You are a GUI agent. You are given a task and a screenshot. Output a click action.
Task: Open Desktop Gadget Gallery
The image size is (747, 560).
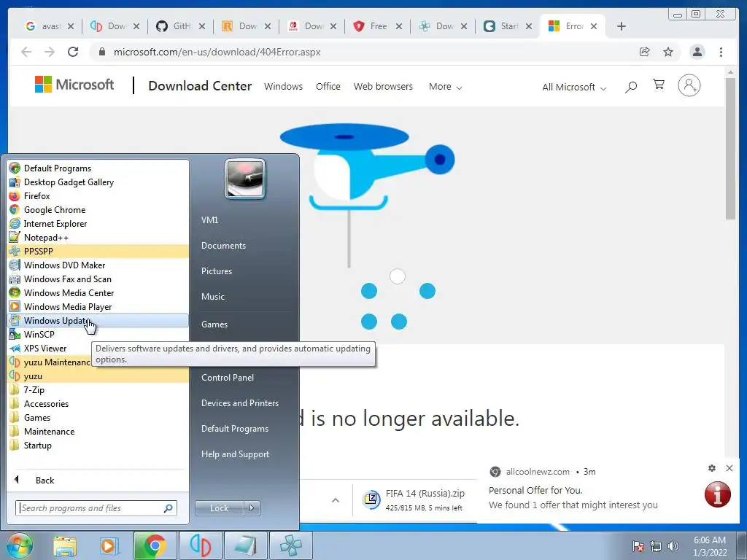pos(98,182)
